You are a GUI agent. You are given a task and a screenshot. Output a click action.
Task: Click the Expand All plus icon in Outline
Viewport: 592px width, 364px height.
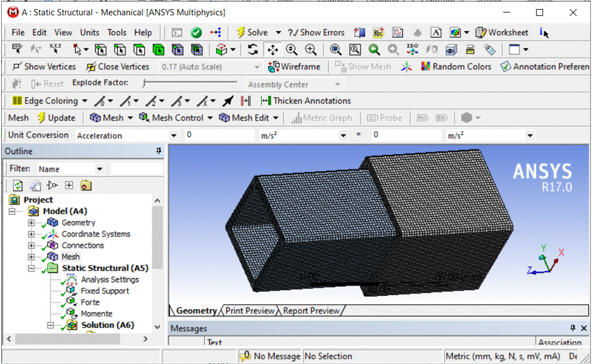point(69,185)
